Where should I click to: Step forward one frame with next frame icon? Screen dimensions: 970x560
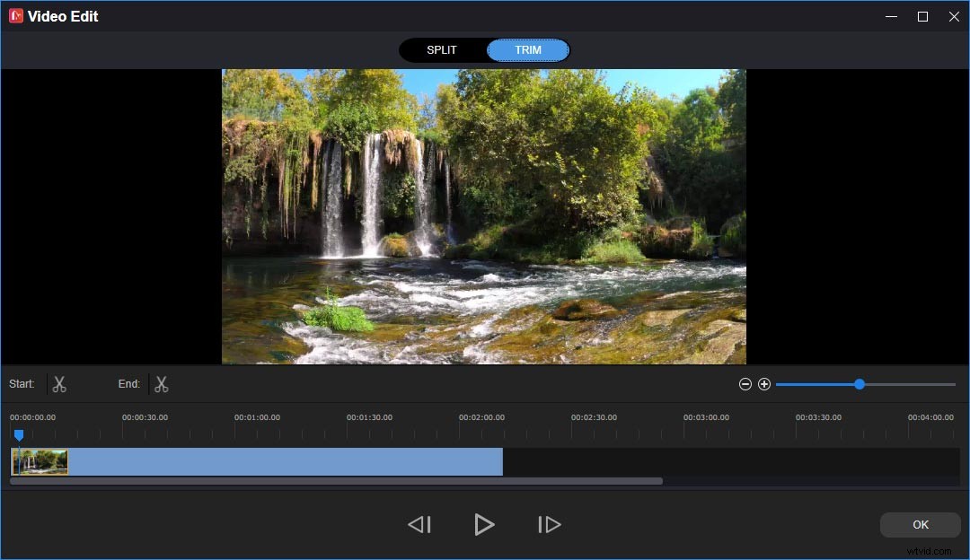click(550, 524)
